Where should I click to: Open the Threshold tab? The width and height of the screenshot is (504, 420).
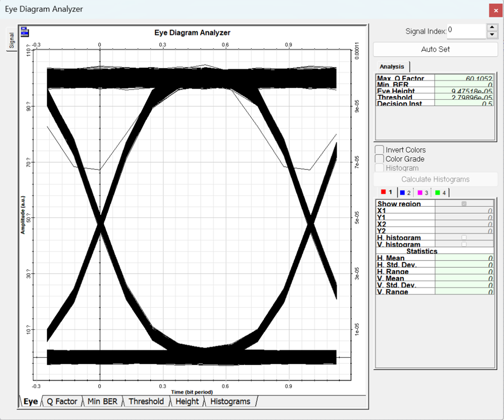coord(146,401)
